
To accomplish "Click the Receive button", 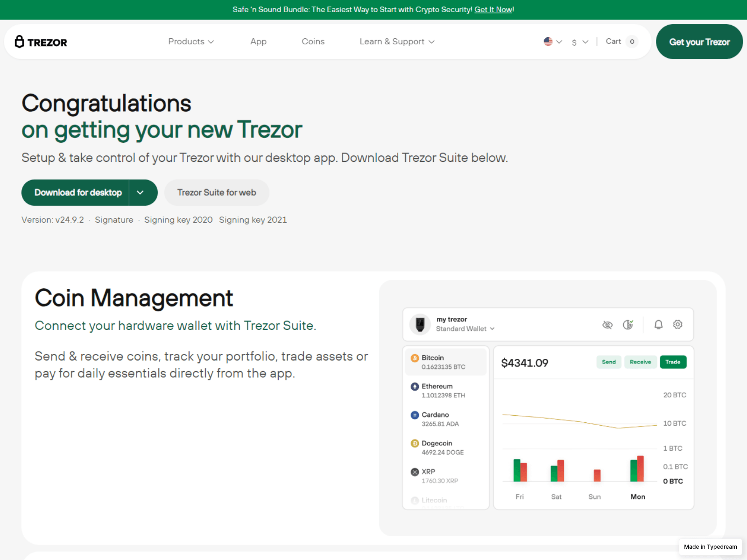I will [x=640, y=362].
